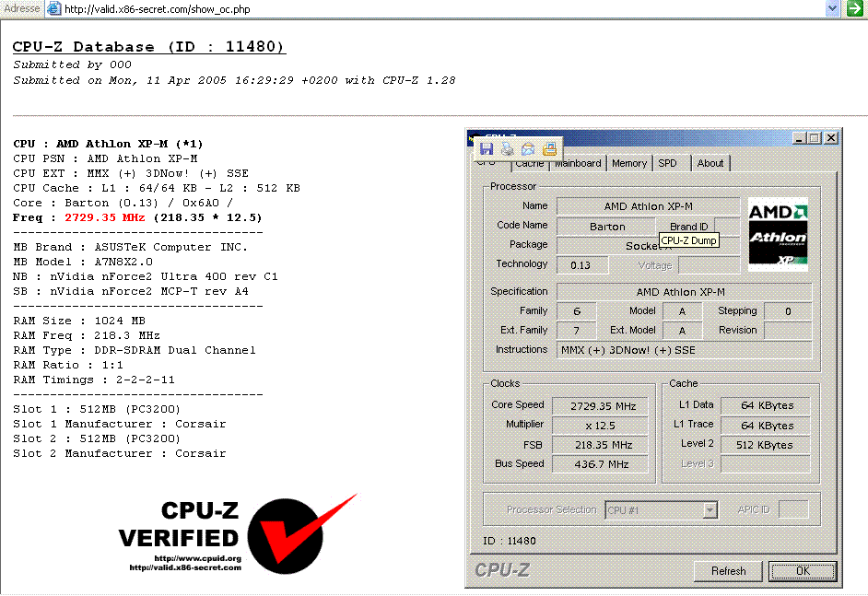Screen dimensions: 868x596
Task: Click the Slot 2 512MB PC3200 line
Action: [x=97, y=438]
